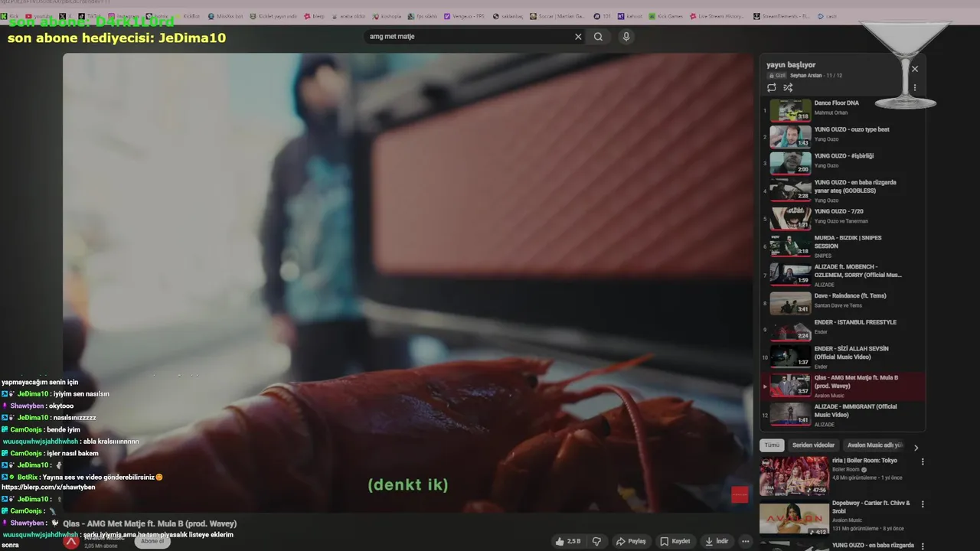Image resolution: width=980 pixels, height=551 pixels.
Task: Open 'riria | Boiler Room: Tokyo' video thumbnail
Action: pos(794,476)
